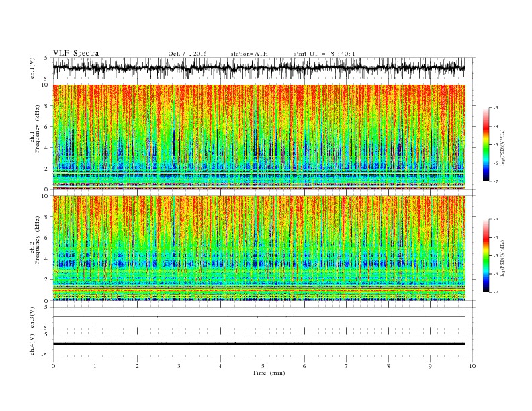
Task: Click inside the ch.2 spectrogram panel
Action: point(259,248)
